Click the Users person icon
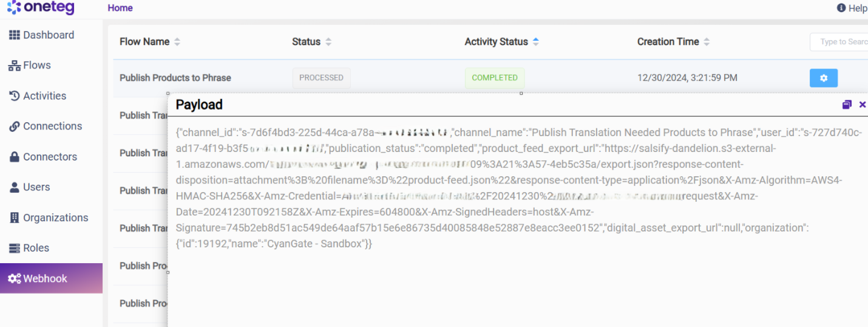868x327 pixels. [15, 187]
